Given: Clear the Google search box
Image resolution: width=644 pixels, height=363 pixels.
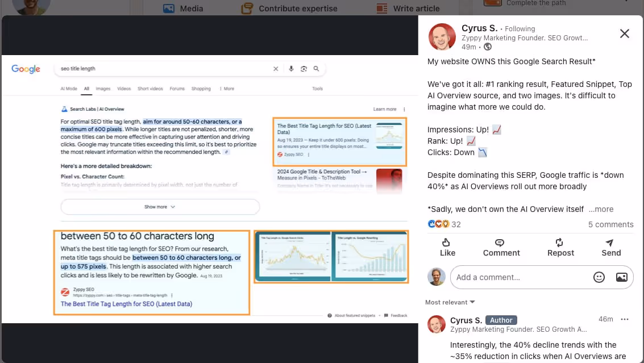Looking at the screenshot, I should coord(276,69).
